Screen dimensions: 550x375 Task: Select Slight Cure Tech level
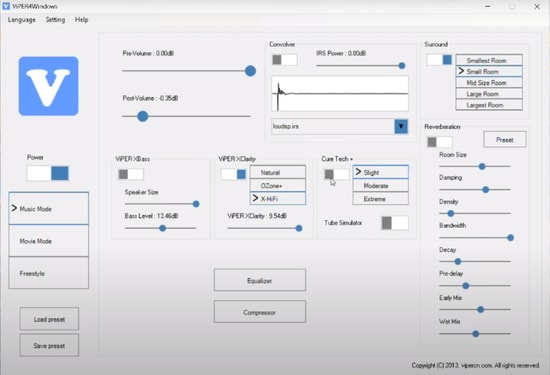[x=381, y=172]
